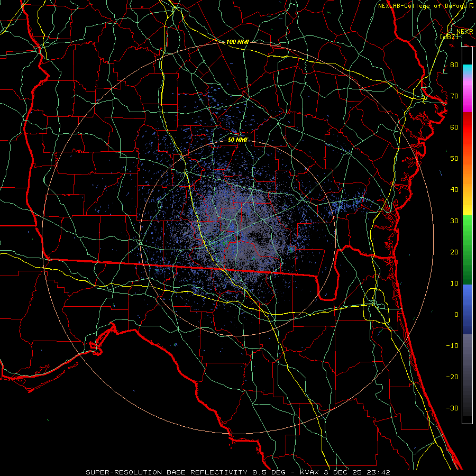Click the -20 dBZ label on the scale
Screen dimensions: 476x476
coord(452,377)
